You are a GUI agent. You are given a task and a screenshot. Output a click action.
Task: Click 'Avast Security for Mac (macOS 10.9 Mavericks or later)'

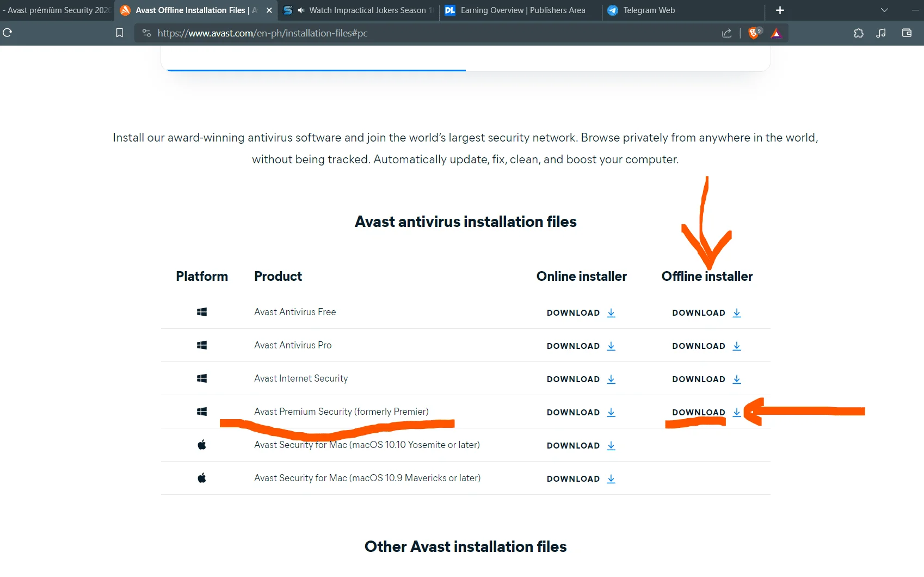tap(367, 478)
